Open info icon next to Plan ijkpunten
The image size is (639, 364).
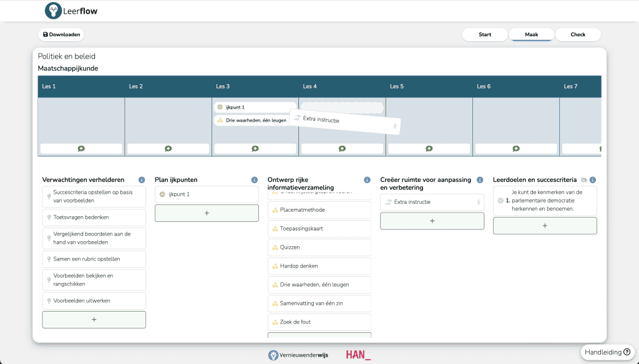254,180
